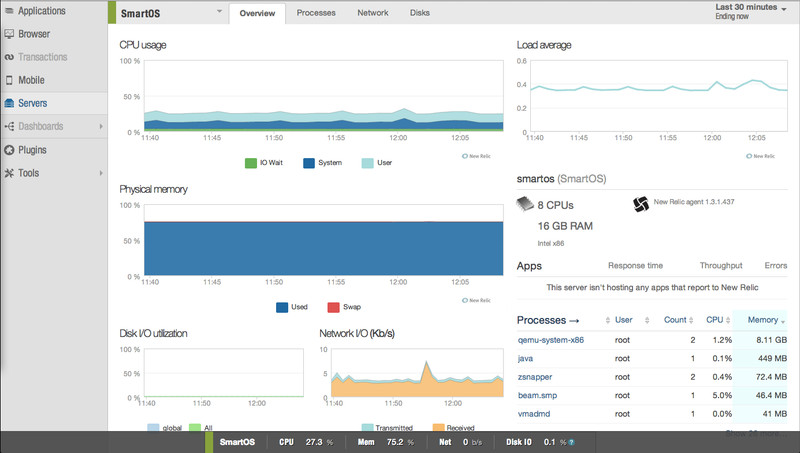Click the Errors column header
800x453 pixels.
tap(776, 266)
